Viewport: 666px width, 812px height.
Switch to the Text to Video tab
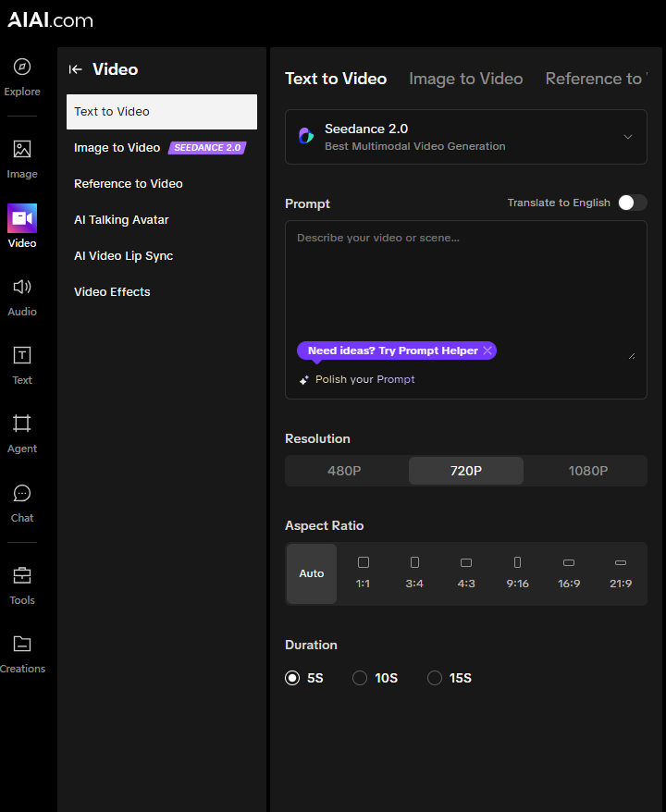336,79
